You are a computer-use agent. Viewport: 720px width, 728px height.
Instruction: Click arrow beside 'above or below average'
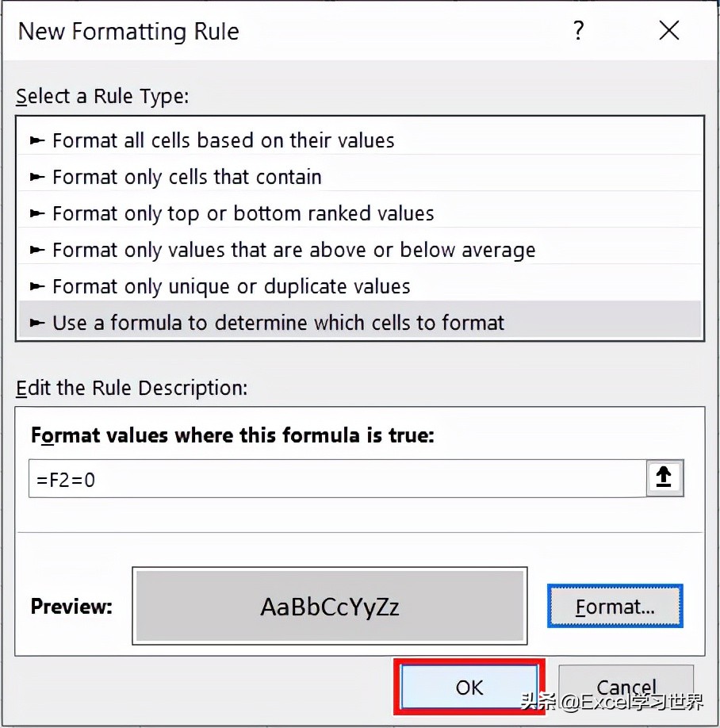click(37, 250)
